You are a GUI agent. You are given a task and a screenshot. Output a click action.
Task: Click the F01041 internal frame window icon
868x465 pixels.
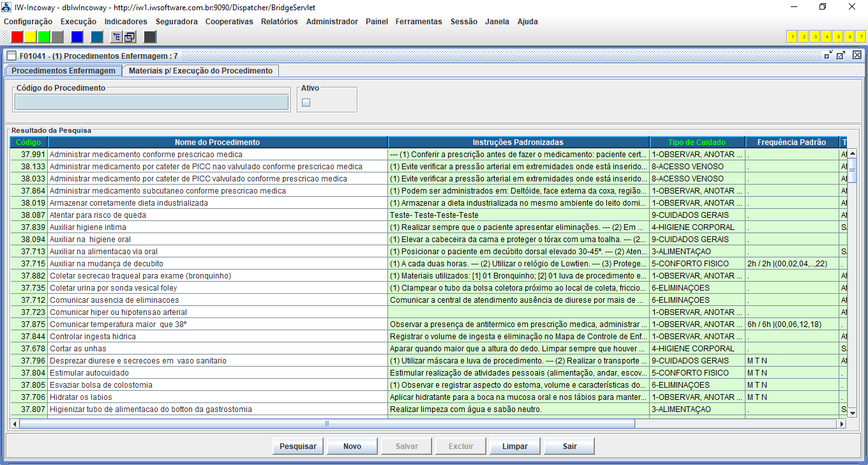tap(11, 56)
